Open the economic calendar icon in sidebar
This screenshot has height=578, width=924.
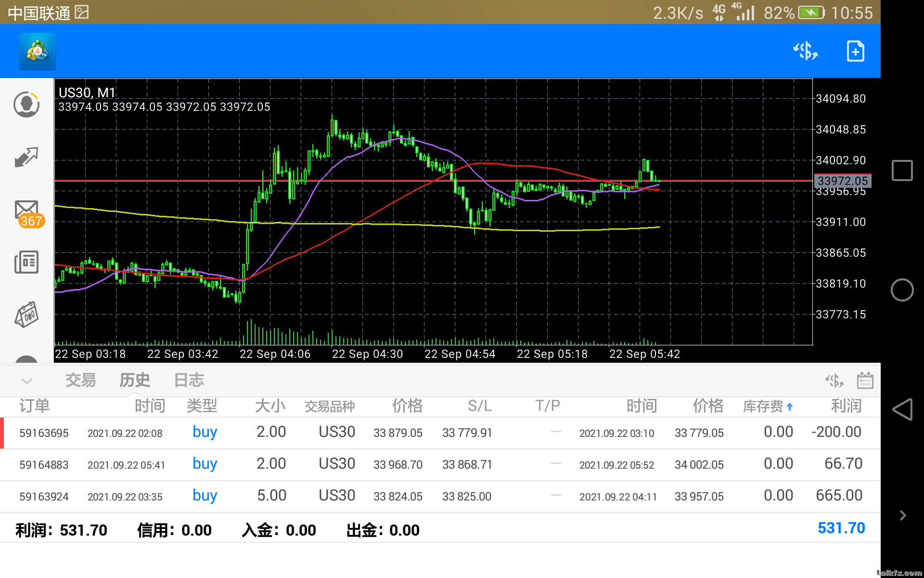26,315
